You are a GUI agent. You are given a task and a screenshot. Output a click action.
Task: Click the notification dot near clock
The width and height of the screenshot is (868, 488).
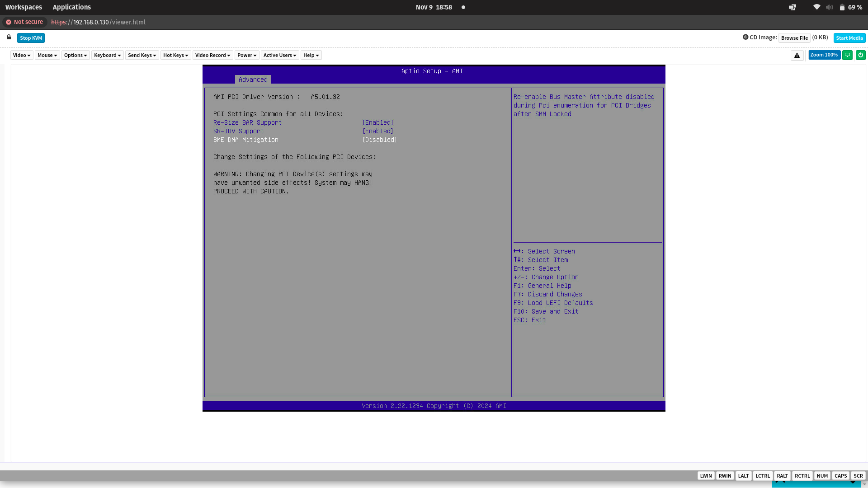click(463, 7)
